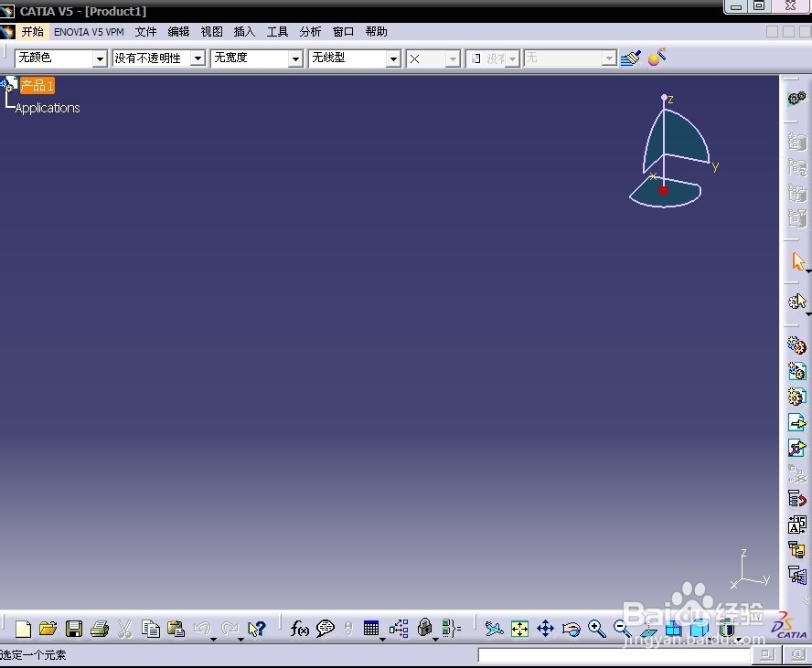Click the Fit All In icon

click(520, 630)
